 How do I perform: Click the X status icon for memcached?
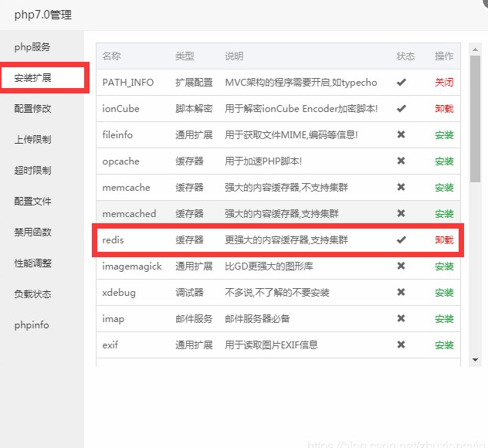click(401, 214)
